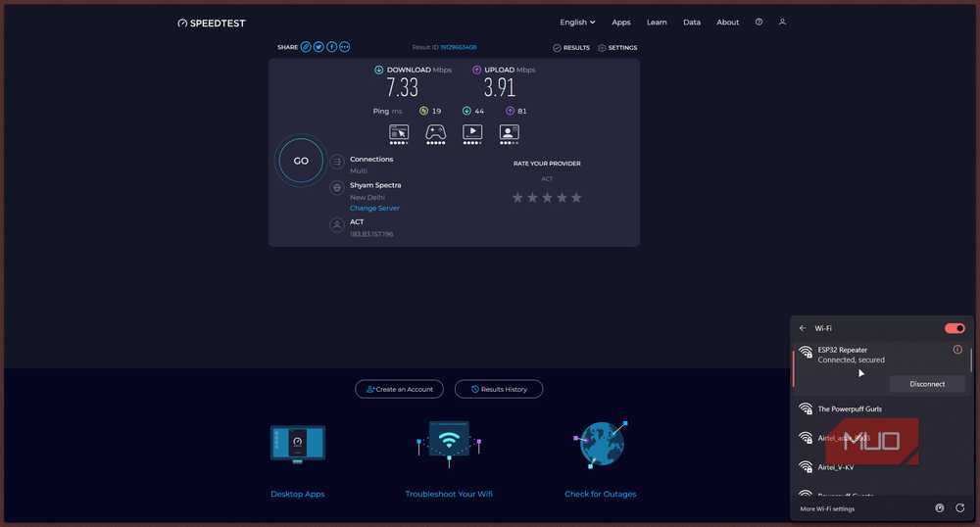Screen dimensions: 980x527
Task: Click the Shyam Spectra server globe icon
Action: tap(337, 187)
